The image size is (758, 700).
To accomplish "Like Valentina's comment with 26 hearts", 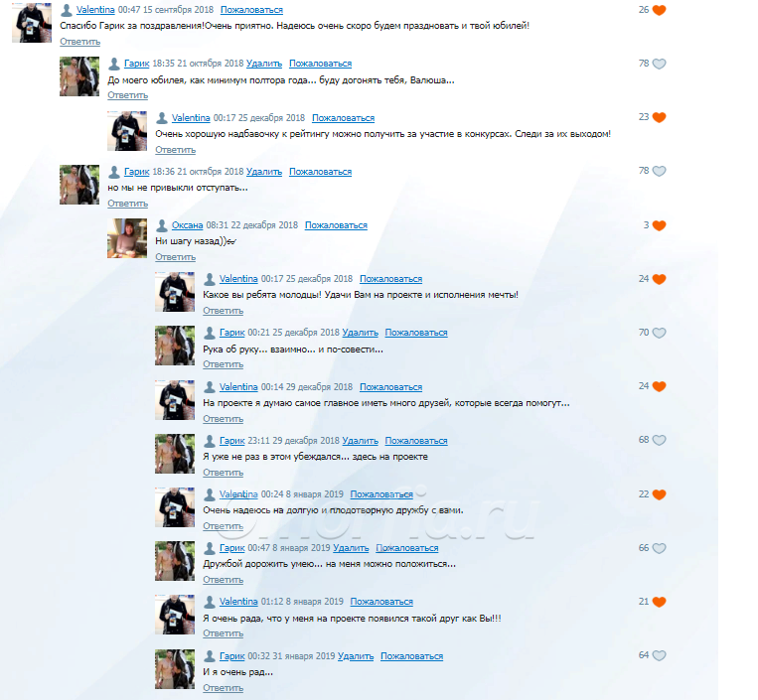I will tap(659, 10).
